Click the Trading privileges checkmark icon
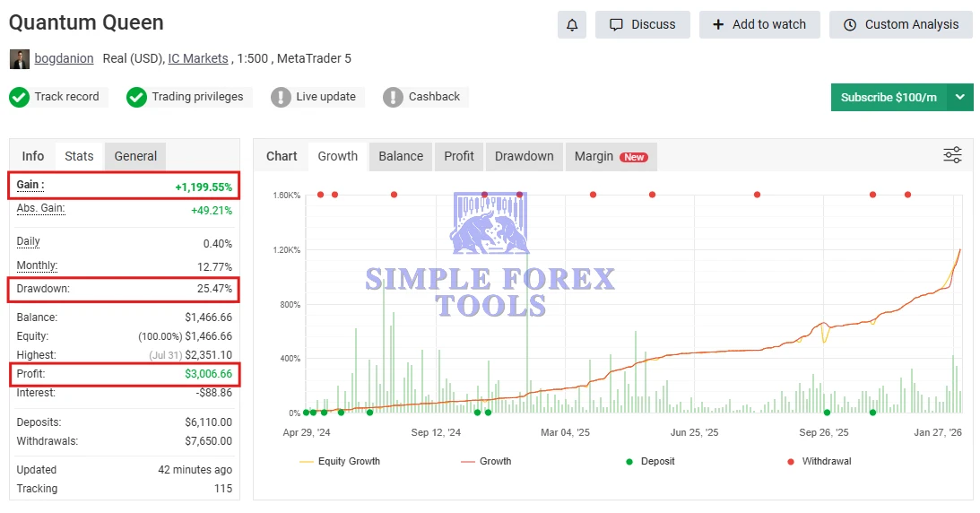 pos(136,97)
